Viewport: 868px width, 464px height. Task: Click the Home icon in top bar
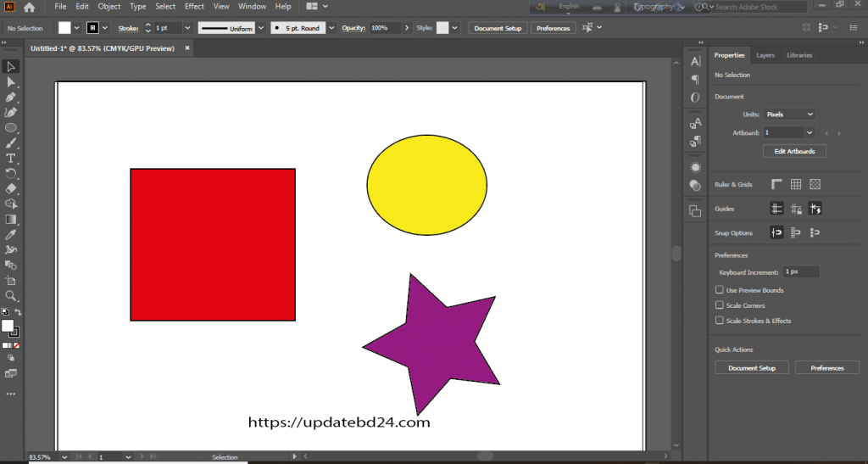pyautogui.click(x=29, y=7)
